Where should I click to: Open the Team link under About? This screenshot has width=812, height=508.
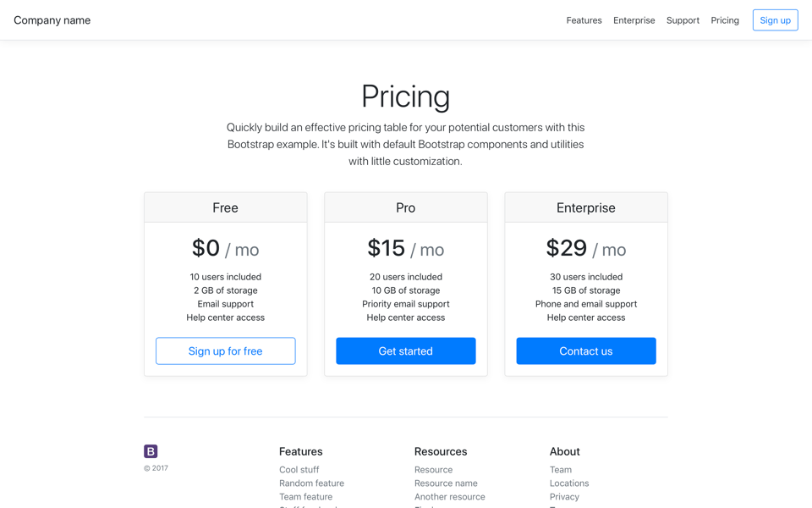point(561,469)
